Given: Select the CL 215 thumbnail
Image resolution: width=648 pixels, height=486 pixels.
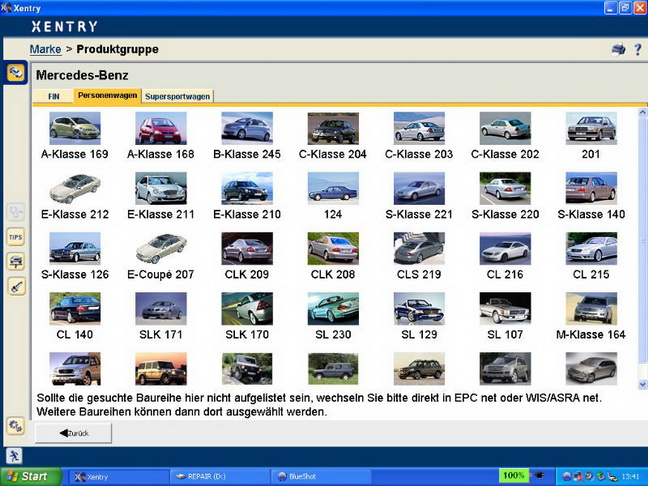Looking at the screenshot, I should [591, 248].
